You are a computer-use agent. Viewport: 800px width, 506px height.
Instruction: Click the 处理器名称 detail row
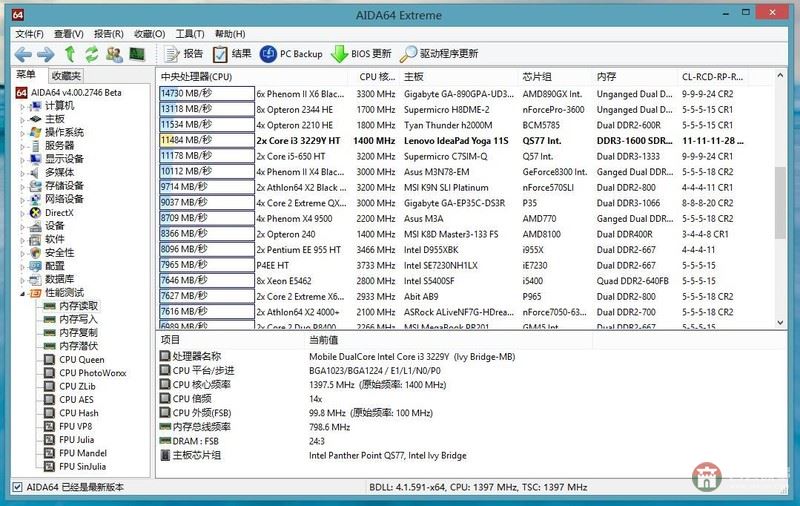click(x=337, y=356)
